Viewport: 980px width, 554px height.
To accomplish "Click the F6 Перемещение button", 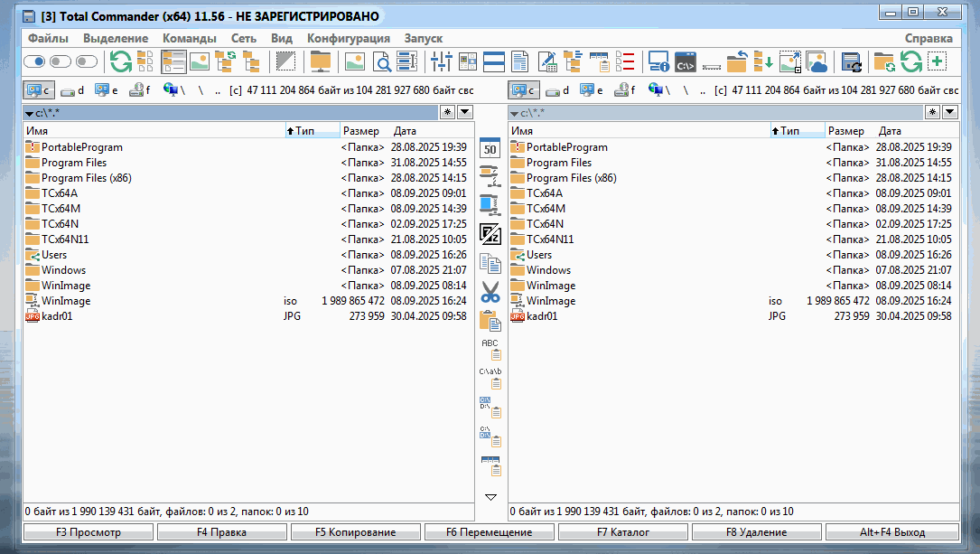I will click(x=490, y=532).
